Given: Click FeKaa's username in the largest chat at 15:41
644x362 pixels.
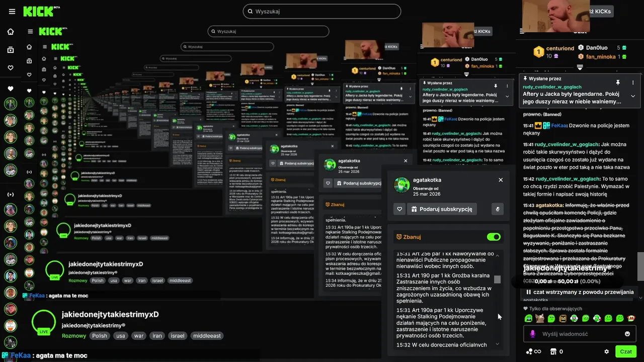Looking at the screenshot, I should click(x=559, y=126).
